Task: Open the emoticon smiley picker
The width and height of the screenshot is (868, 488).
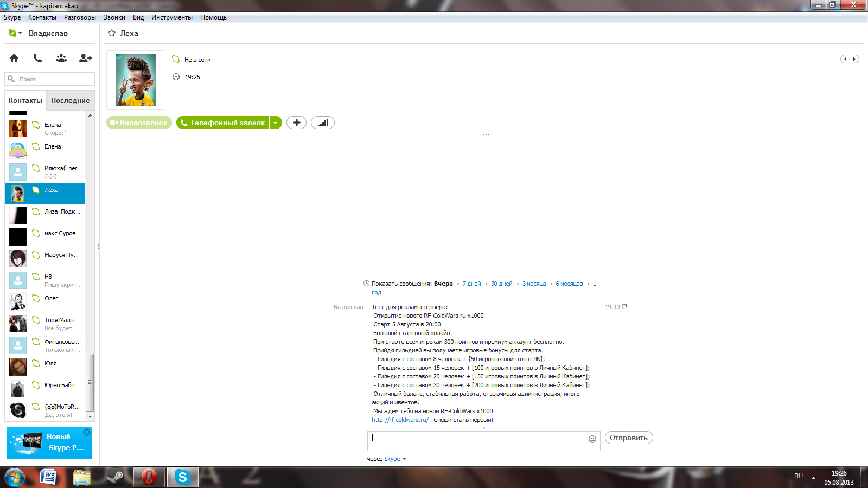Action: pyautogui.click(x=592, y=439)
